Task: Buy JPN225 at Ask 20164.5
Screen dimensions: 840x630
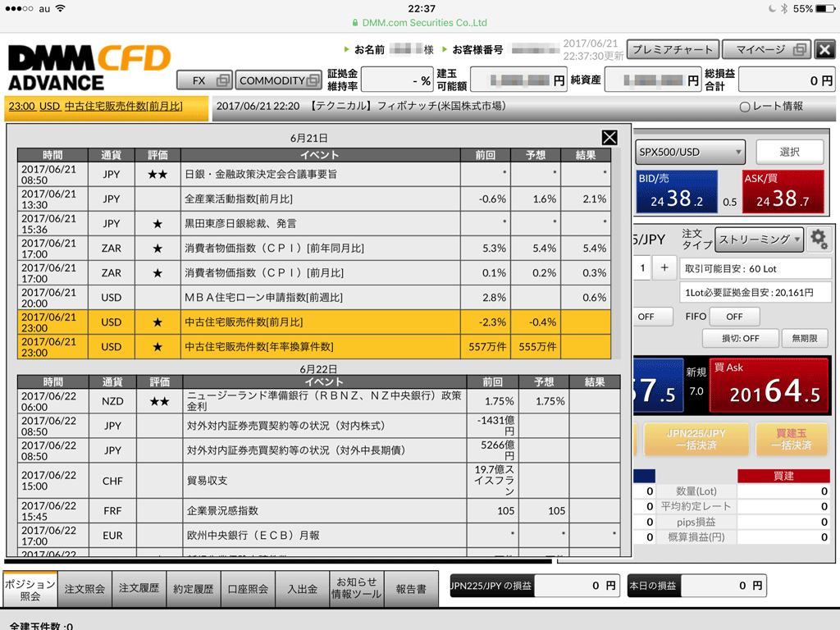Action: pos(768,386)
